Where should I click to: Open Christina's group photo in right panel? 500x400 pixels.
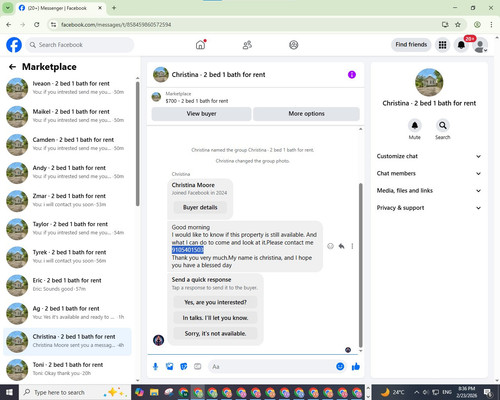click(x=429, y=82)
